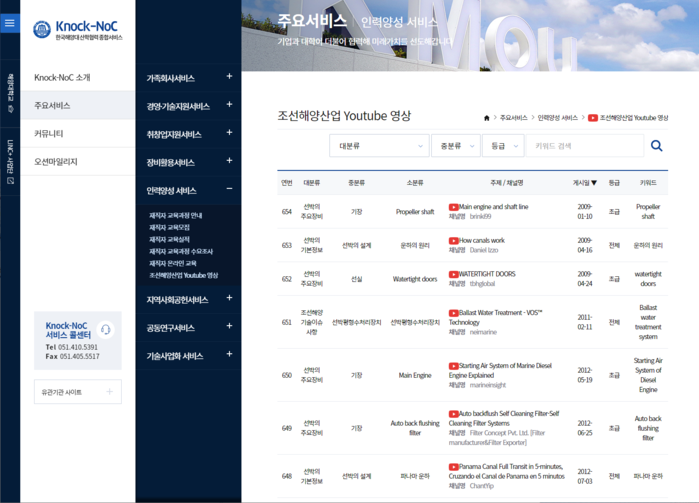699x503 pixels.
Task: Click YouTube icon for WATERTIGHT DOORS video
Action: pos(453,274)
